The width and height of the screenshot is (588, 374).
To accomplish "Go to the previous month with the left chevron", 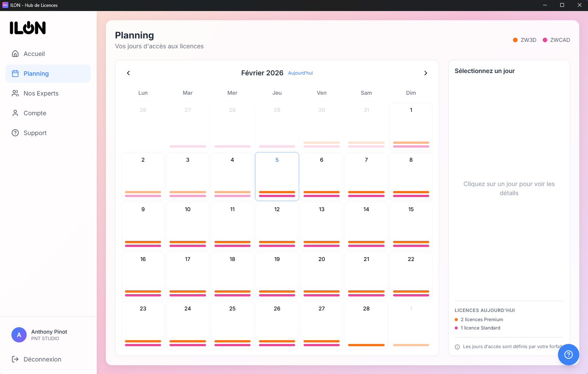I will [128, 73].
